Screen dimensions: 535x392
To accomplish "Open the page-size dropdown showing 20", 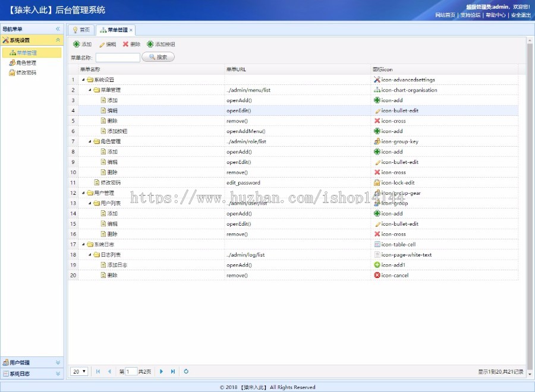I will coord(79,371).
